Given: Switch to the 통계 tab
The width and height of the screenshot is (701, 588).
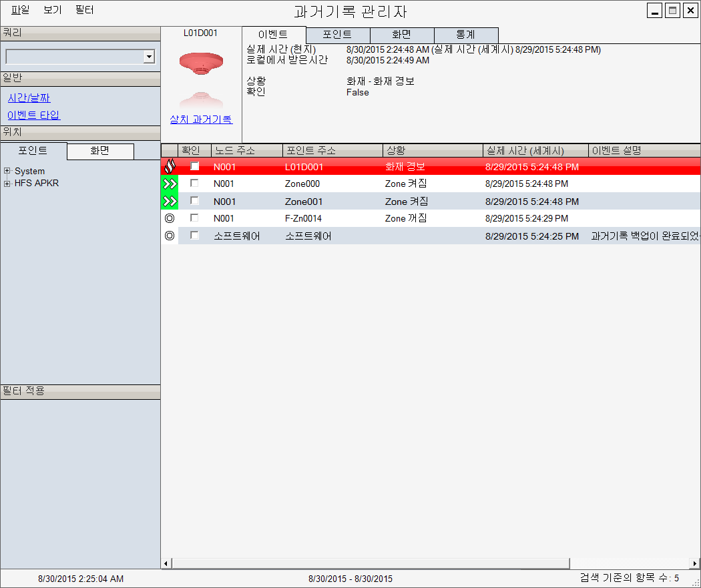Looking at the screenshot, I should click(466, 35).
